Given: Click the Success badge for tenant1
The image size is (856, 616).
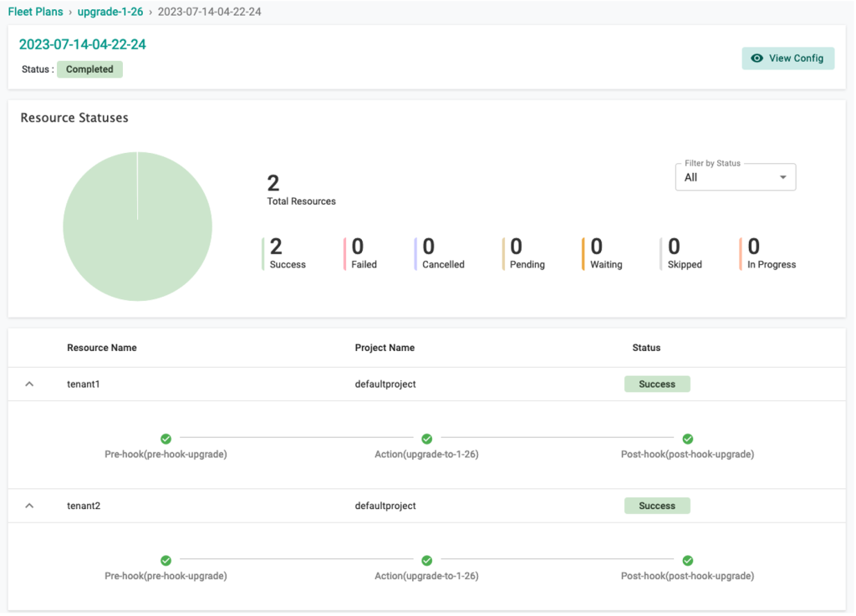Looking at the screenshot, I should [657, 383].
